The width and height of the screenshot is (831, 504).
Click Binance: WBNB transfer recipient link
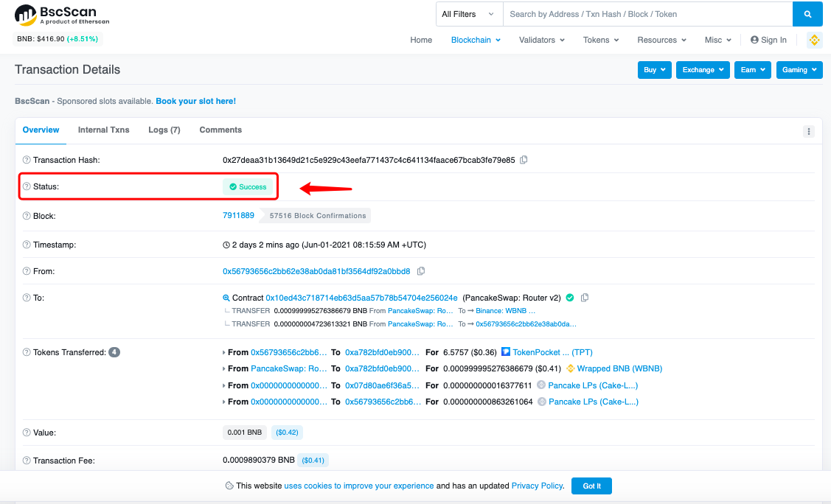coord(506,311)
